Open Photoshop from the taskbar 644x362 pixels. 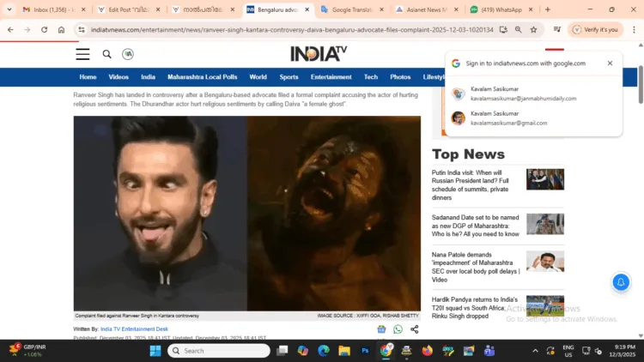[365, 351]
